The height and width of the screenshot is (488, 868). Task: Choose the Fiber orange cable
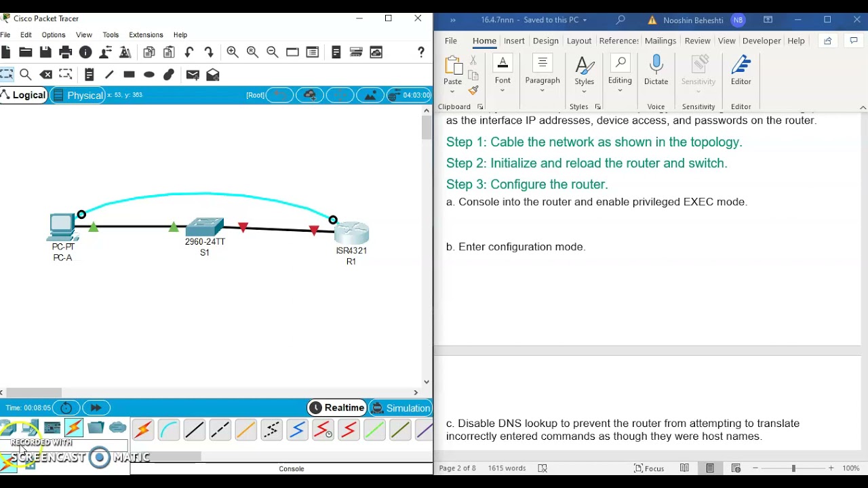[x=246, y=430]
